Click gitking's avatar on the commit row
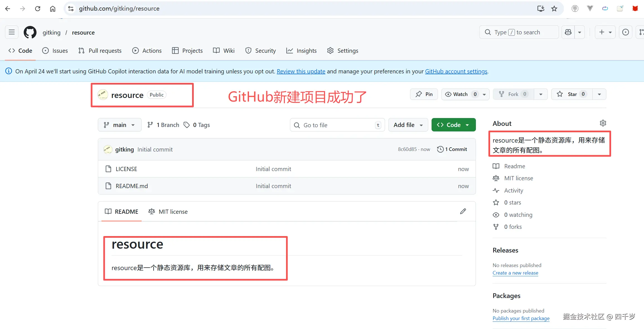The width and height of the screenshot is (644, 329). coord(107,149)
